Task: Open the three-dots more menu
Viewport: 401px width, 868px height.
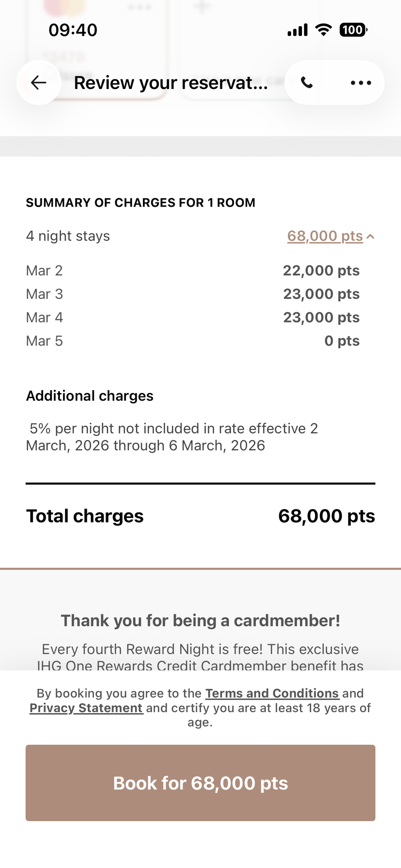Action: pos(361,82)
